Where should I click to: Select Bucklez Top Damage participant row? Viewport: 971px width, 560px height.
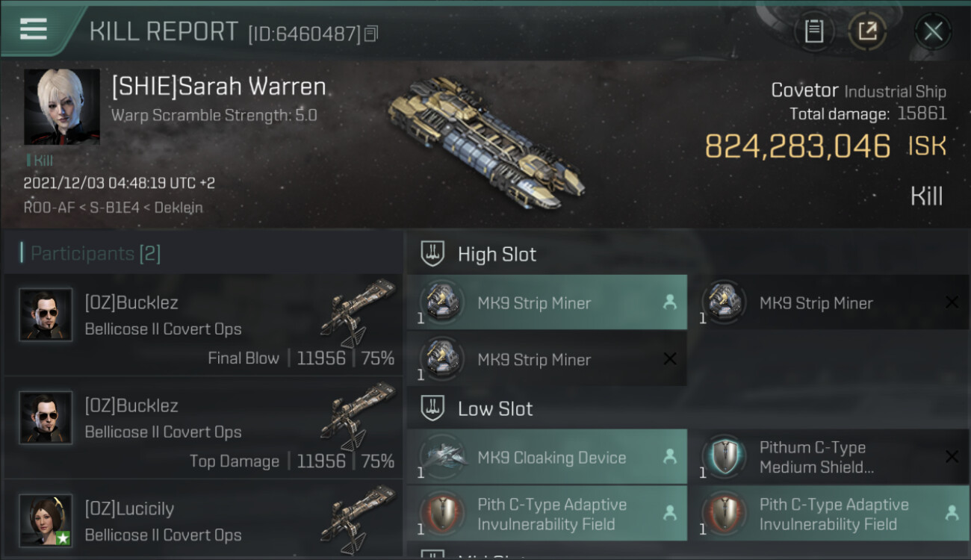tap(203, 428)
